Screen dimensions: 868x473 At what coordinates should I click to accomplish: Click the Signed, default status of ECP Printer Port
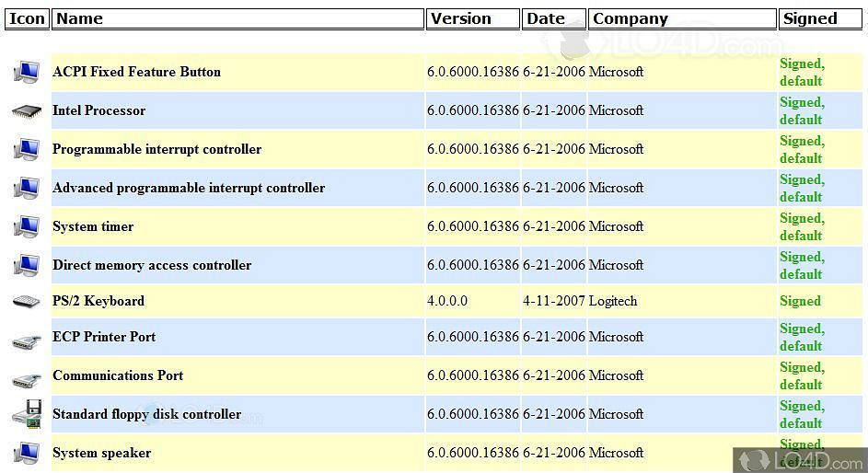coord(802,337)
